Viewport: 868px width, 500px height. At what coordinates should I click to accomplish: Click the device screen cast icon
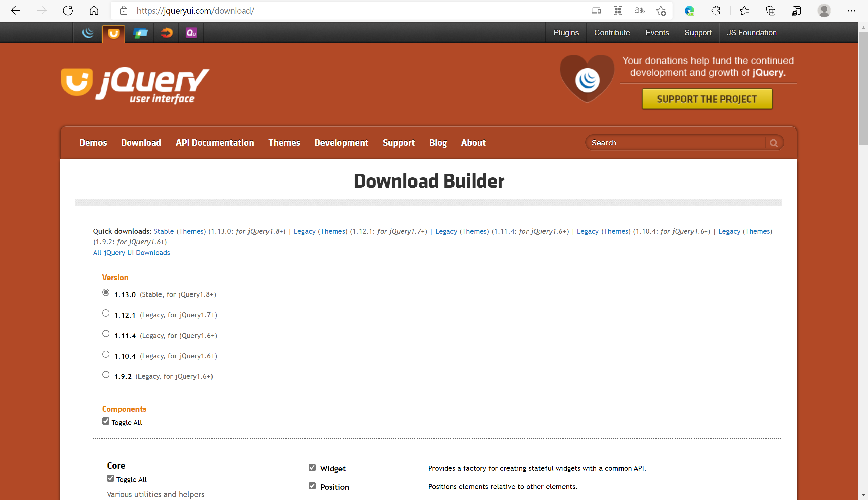tap(596, 11)
